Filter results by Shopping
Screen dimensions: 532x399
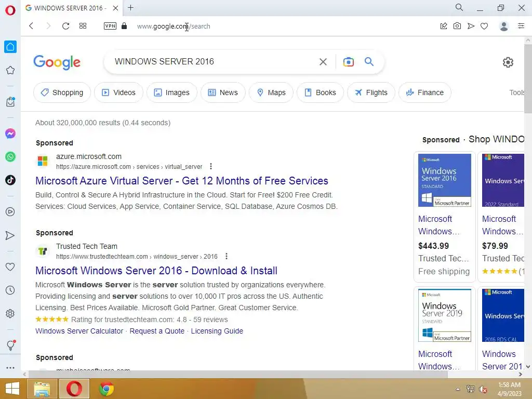62,92
